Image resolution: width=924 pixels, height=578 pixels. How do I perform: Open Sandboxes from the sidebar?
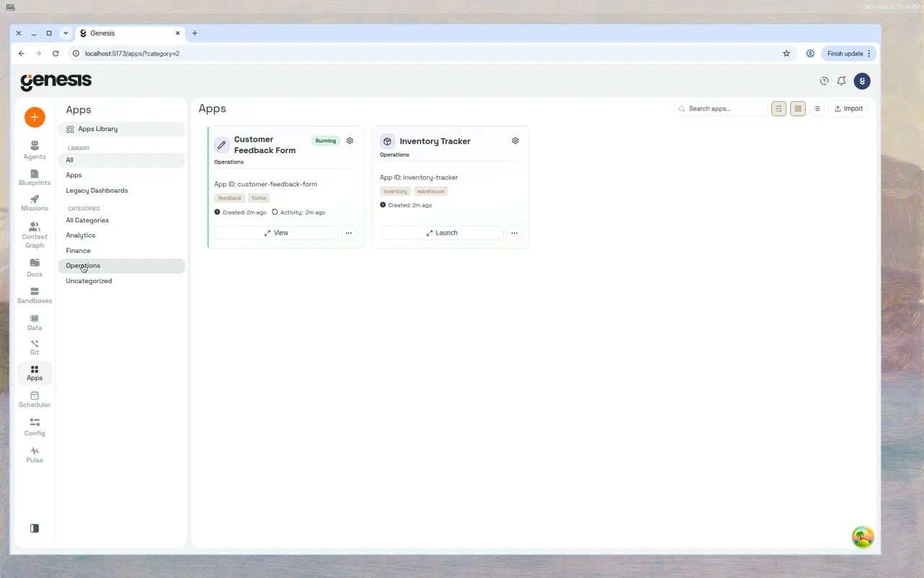pos(35,296)
